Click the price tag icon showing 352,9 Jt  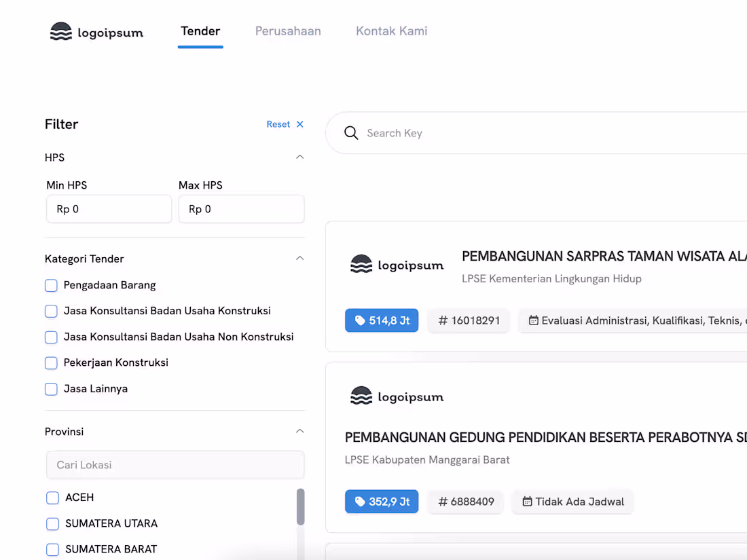pos(359,501)
